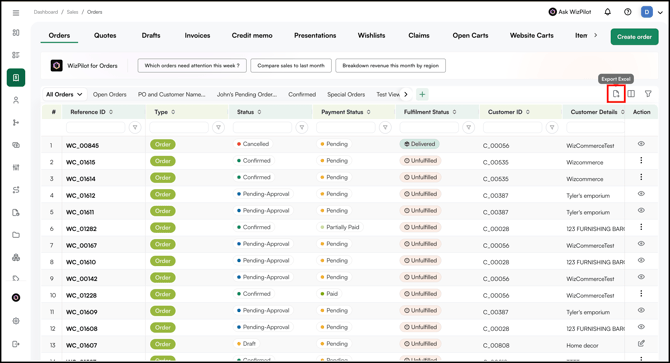Viewport: 670px width, 363px height.
Task: View order WC_01611 with eye icon
Action: click(641, 211)
